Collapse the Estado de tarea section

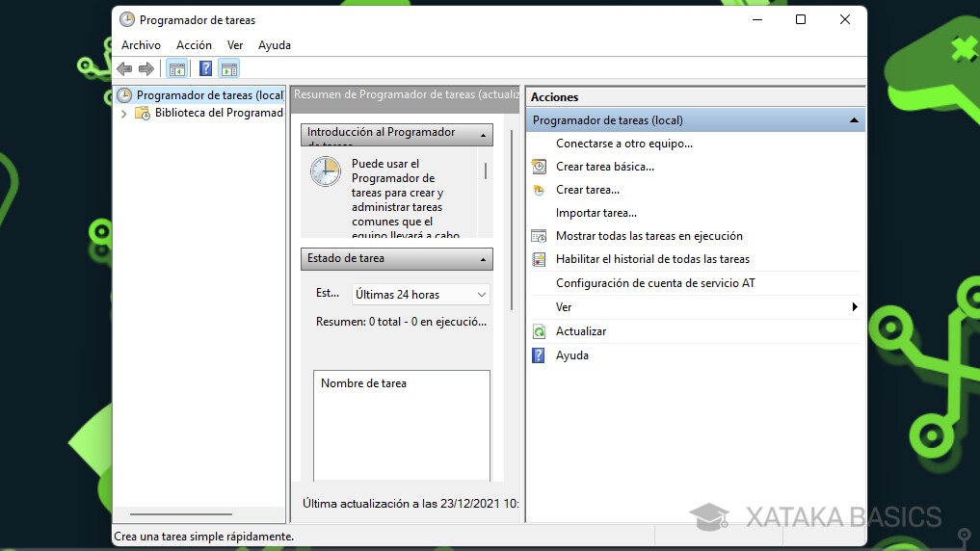pos(483,259)
